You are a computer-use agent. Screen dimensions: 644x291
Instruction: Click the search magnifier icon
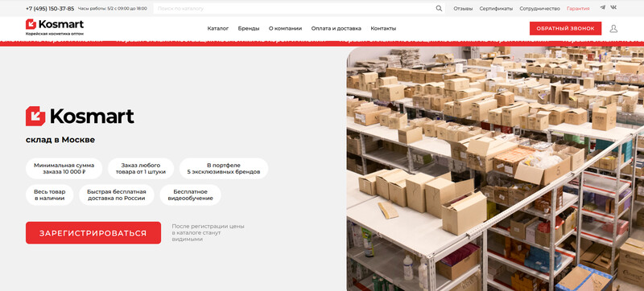[439, 8]
